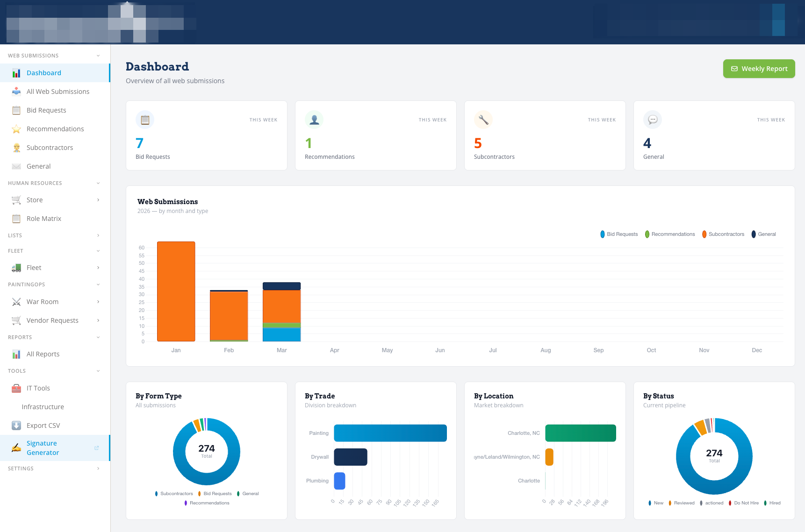Click the Signature Generator pen icon

tap(16, 448)
